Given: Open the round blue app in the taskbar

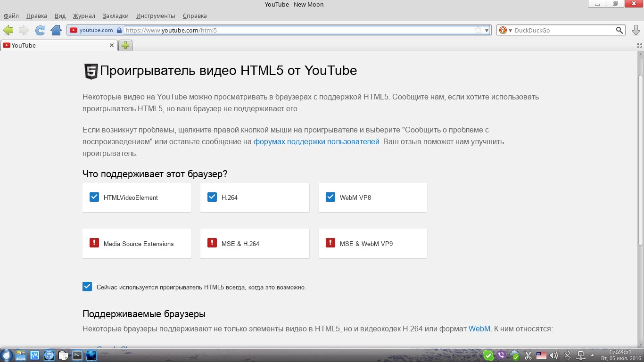Looking at the screenshot, I should pos(49,355).
